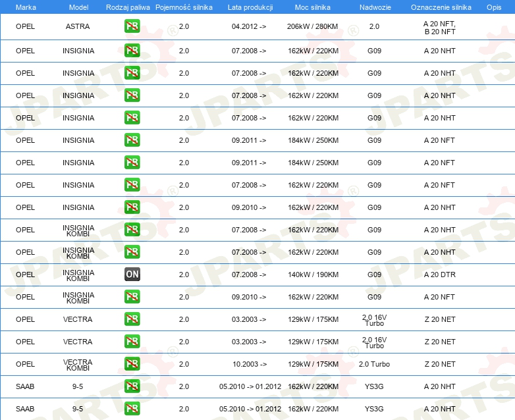Click 07.2008 -> in the A 20 DTR row
Image resolution: width=515 pixels, height=420 pixels.
pos(249,275)
